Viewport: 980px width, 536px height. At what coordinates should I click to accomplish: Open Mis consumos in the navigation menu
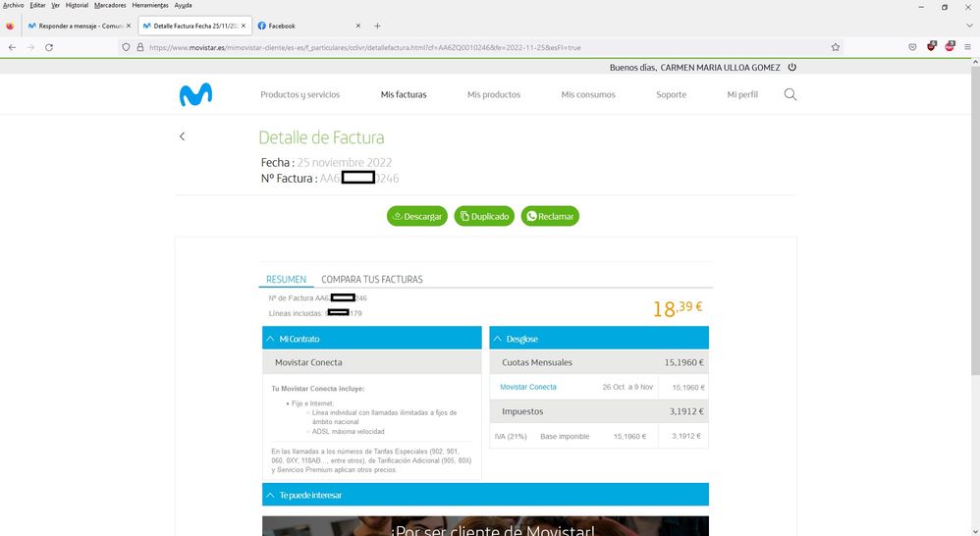tap(588, 95)
